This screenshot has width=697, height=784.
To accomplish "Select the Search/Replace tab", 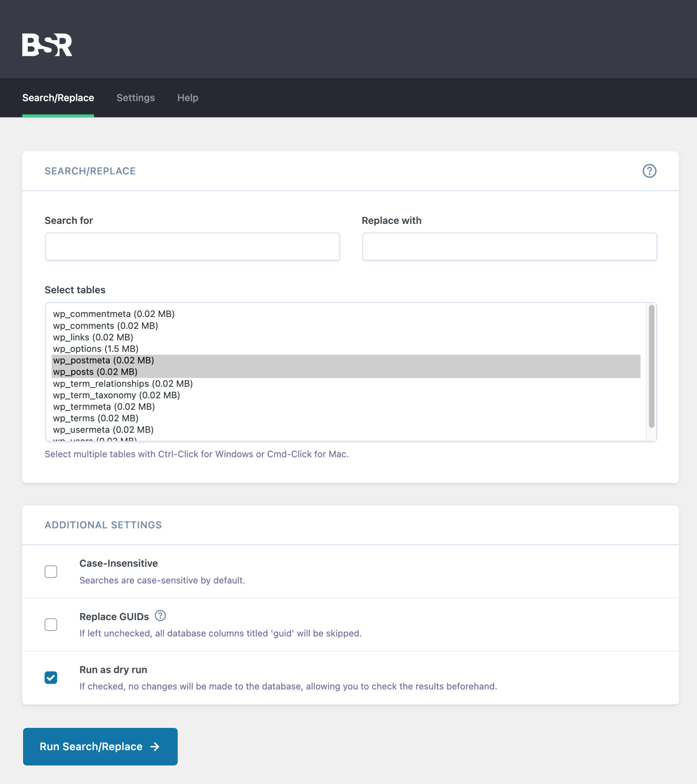I will pyautogui.click(x=58, y=98).
